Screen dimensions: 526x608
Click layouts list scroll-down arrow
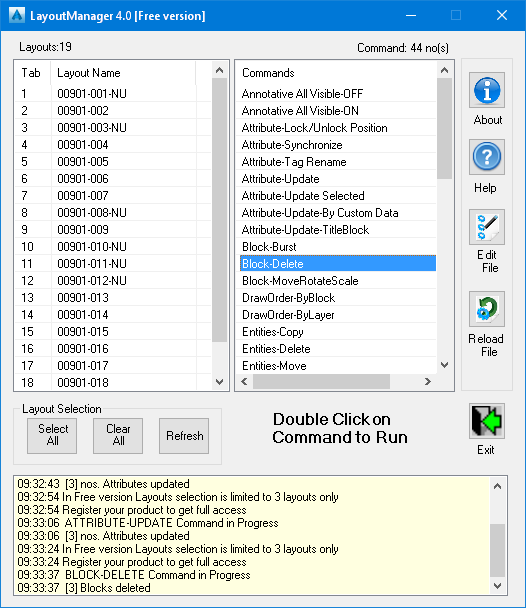[x=219, y=382]
